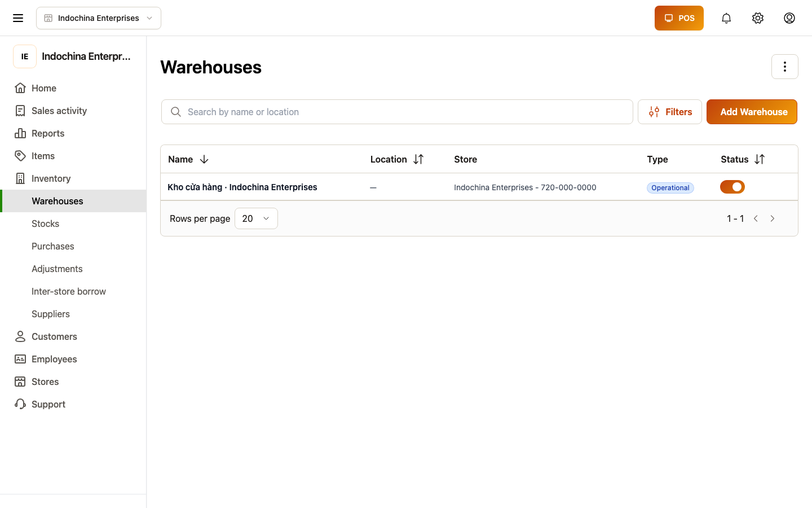Click the IE company logo avatar
This screenshot has height=508, width=812.
click(x=25, y=56)
